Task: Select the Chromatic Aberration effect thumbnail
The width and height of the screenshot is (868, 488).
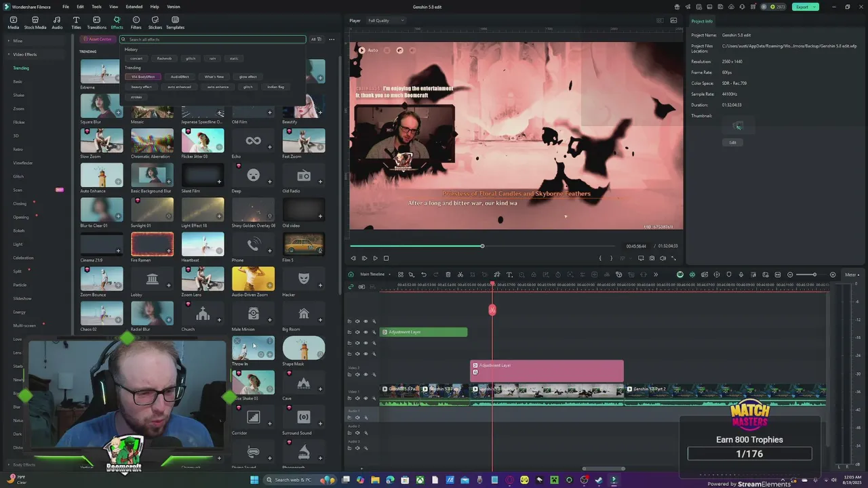Action: pyautogui.click(x=152, y=140)
